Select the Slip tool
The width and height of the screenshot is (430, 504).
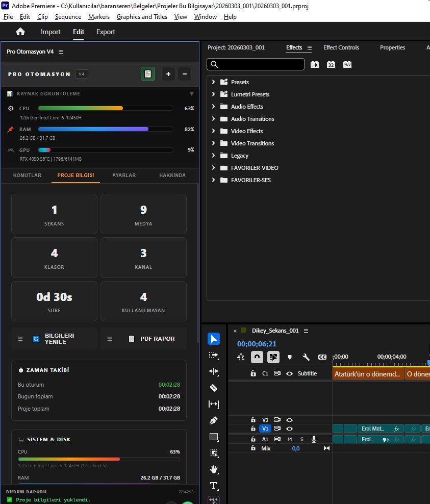(x=214, y=404)
